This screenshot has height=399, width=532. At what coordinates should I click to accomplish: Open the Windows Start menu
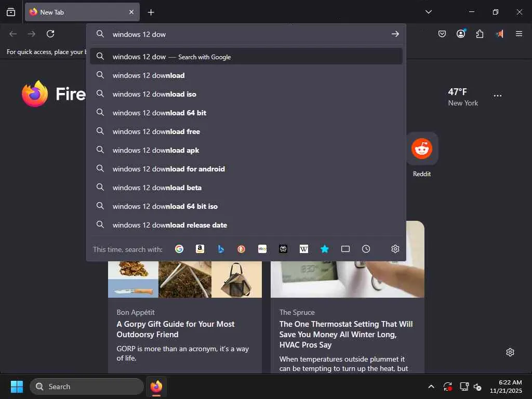pyautogui.click(x=17, y=387)
